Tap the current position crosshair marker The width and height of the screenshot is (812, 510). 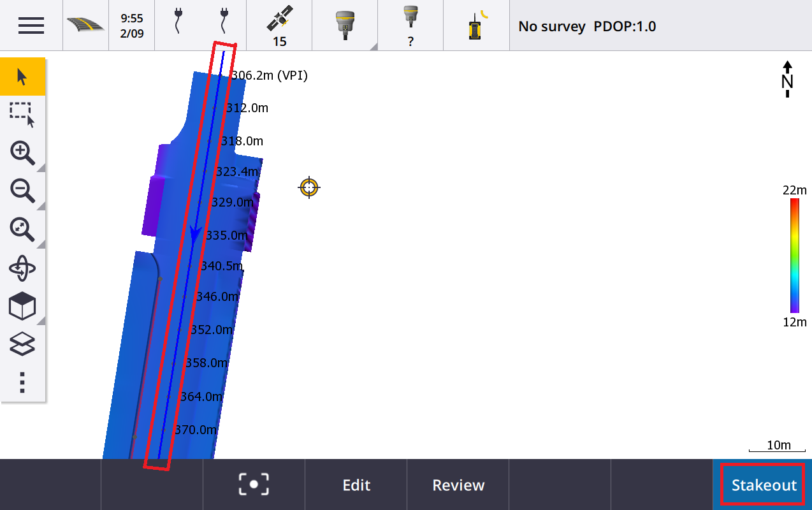click(x=309, y=187)
